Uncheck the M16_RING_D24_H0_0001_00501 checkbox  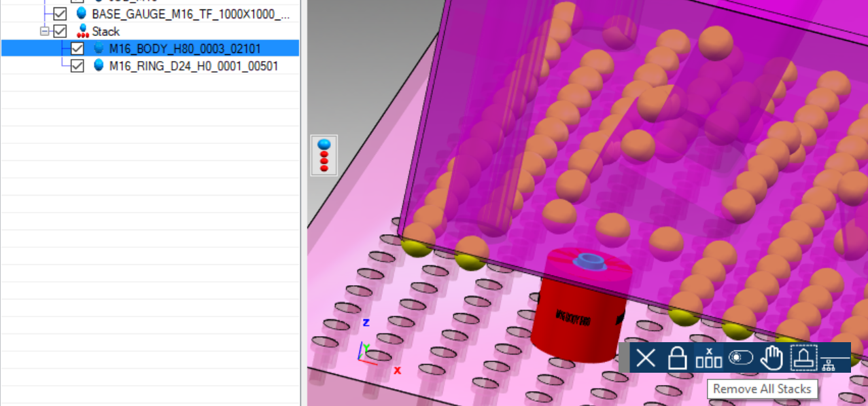[77, 66]
